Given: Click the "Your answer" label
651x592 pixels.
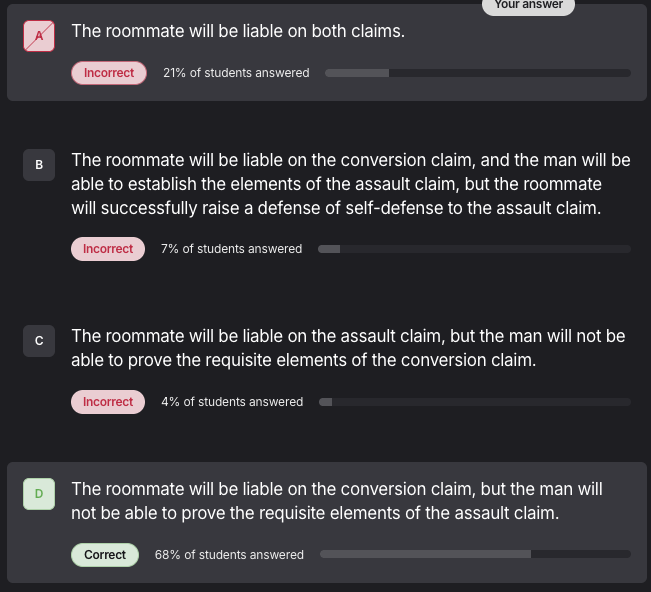Looking at the screenshot, I should tap(528, 5).
